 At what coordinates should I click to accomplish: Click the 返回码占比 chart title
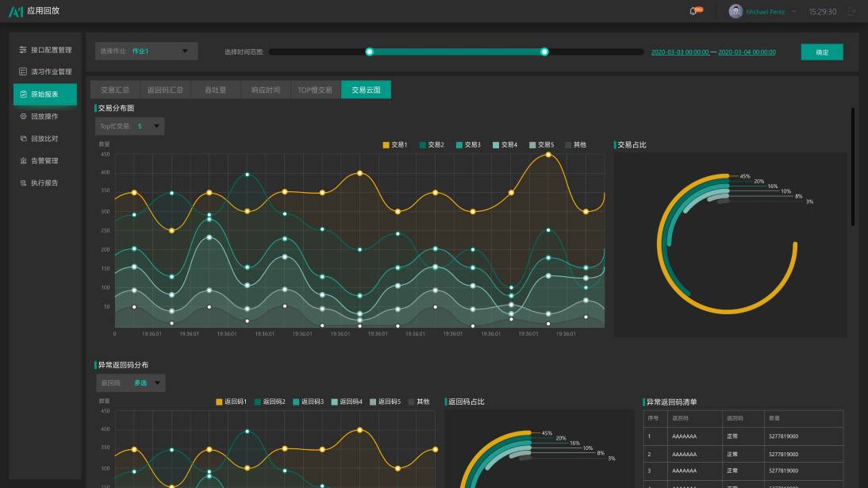tap(466, 402)
